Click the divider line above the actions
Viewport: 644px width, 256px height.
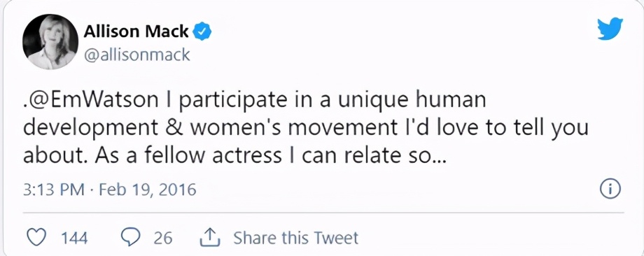click(323, 213)
